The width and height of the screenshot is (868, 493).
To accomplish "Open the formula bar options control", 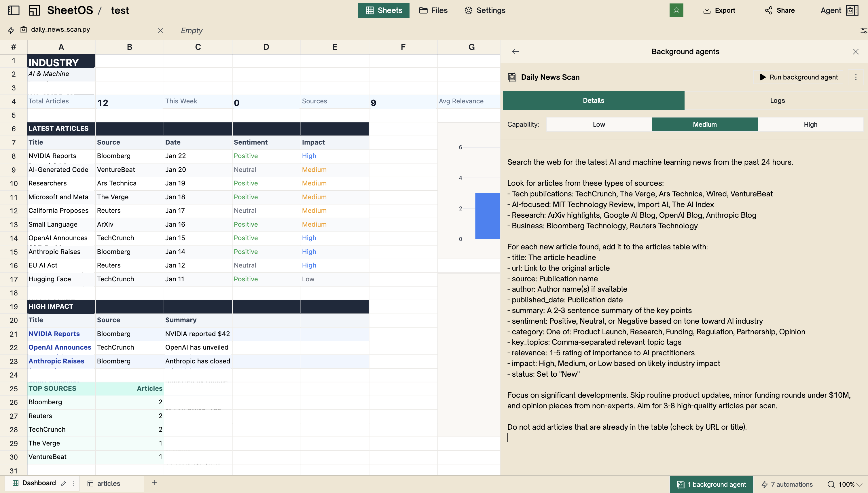I will click(863, 30).
